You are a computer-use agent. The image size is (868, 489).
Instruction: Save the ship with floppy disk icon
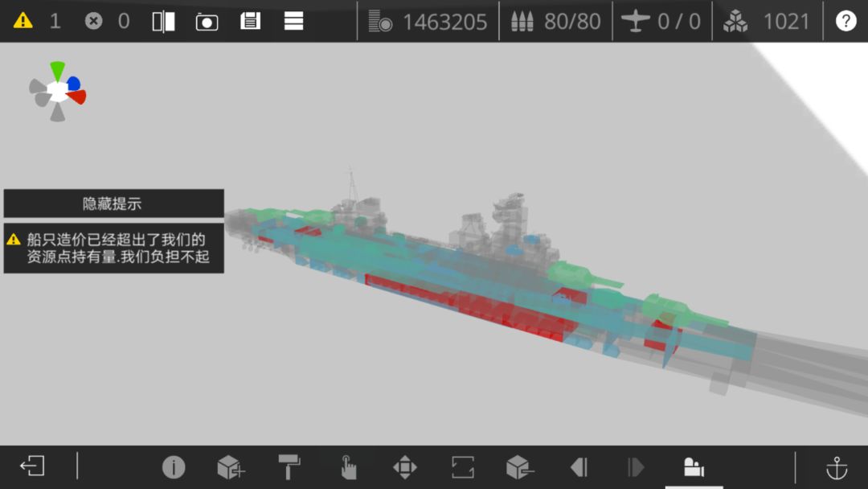tap(250, 21)
